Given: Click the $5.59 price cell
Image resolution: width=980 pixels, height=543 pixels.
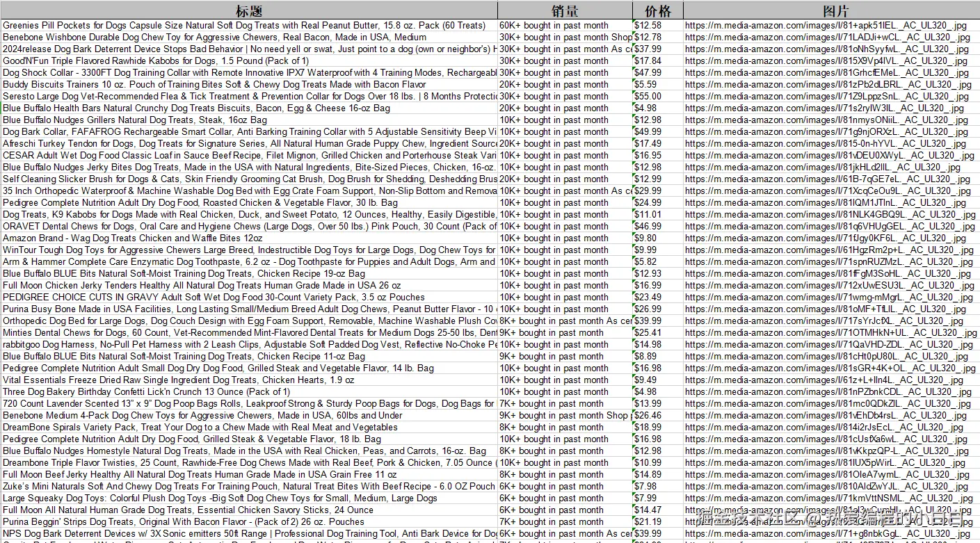Looking at the screenshot, I should (658, 85).
